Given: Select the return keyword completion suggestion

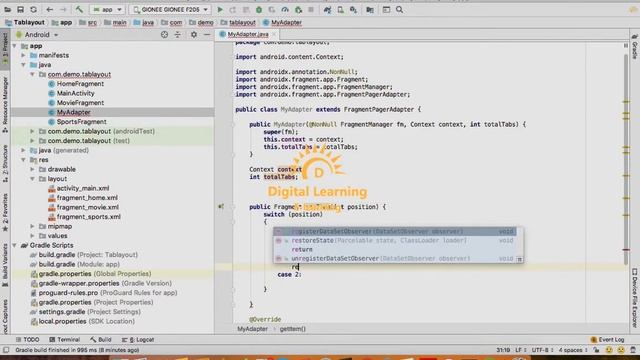Looking at the screenshot, I should pyautogui.click(x=395, y=249).
